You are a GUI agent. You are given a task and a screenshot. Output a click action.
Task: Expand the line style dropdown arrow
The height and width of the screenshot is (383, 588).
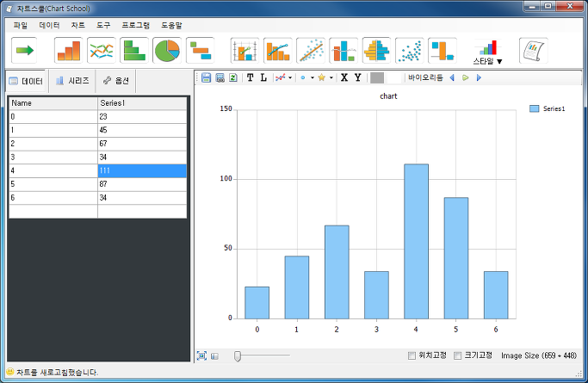pyautogui.click(x=290, y=77)
